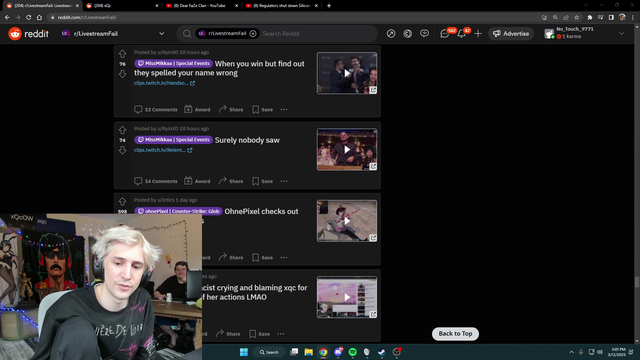Open the Talk icon in Reddit header
The image size is (640, 360).
point(424,33)
